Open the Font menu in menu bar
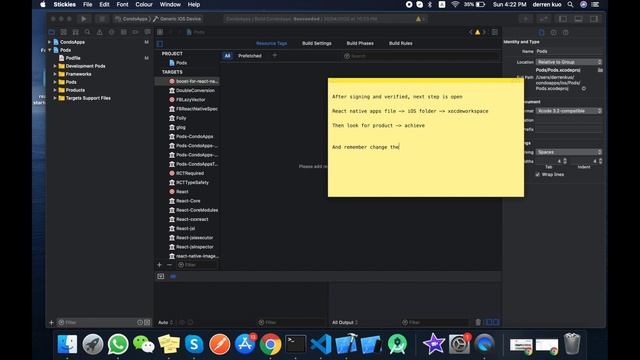 [x=122, y=4]
